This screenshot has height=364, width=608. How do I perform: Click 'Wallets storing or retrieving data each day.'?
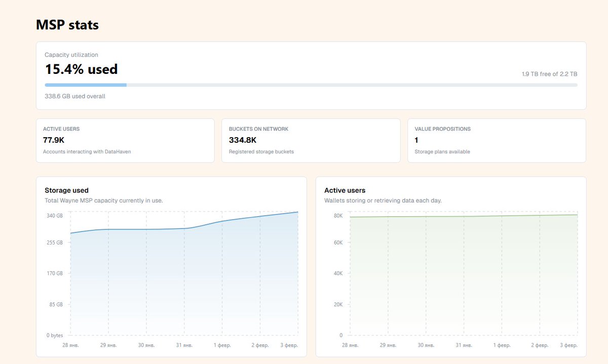pos(383,200)
